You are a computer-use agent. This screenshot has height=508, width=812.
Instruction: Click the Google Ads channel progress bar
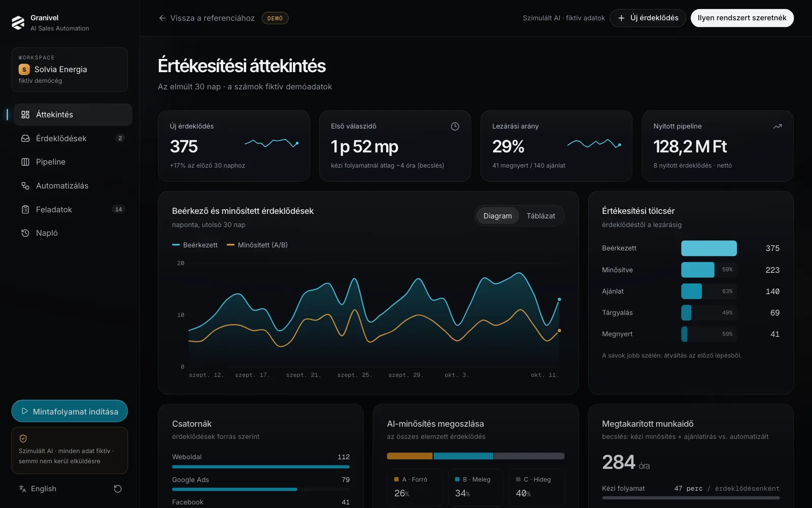point(261,489)
